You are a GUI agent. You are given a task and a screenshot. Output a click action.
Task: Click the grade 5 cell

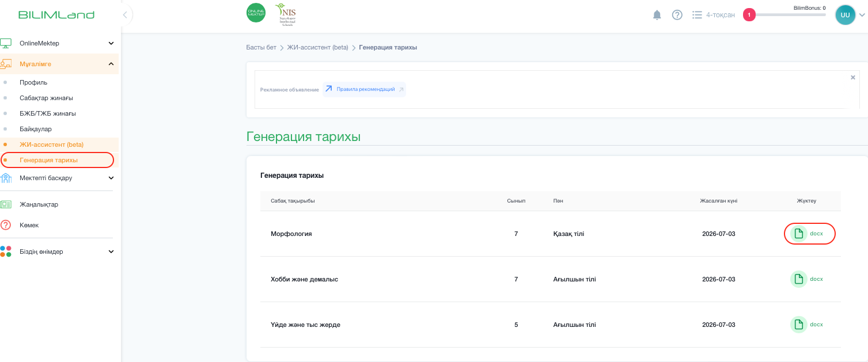[516, 325]
